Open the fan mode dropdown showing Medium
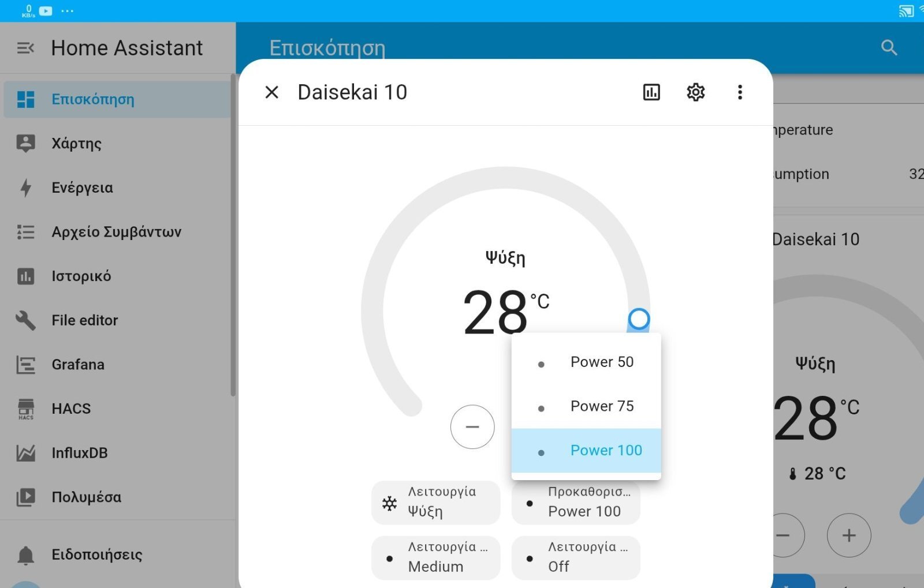 tap(436, 557)
